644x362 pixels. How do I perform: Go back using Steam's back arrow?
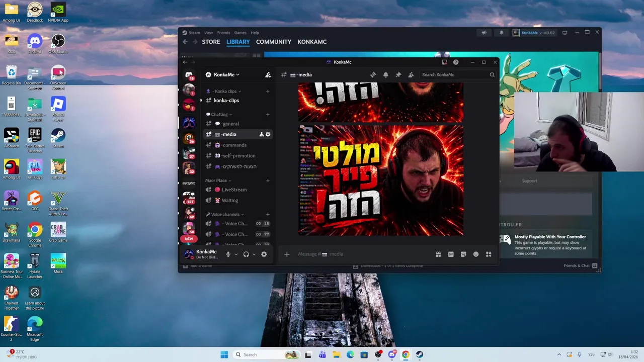(185, 42)
